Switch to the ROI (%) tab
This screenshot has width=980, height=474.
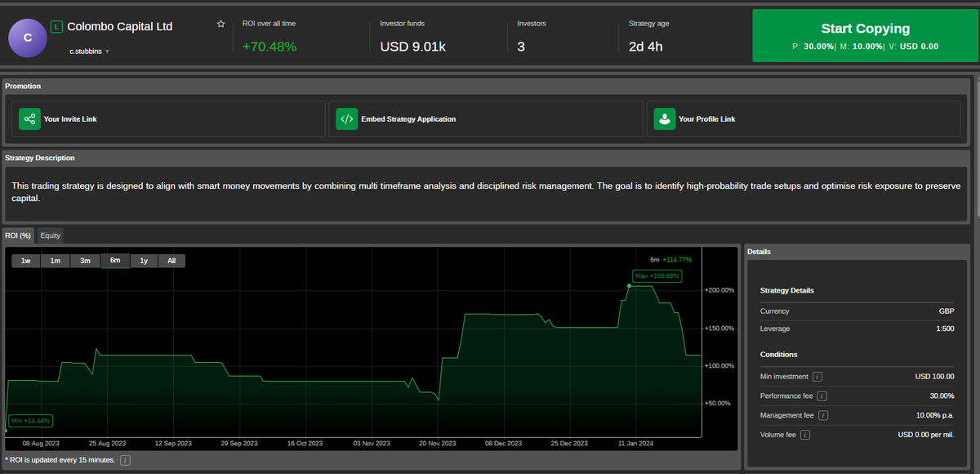coord(18,235)
